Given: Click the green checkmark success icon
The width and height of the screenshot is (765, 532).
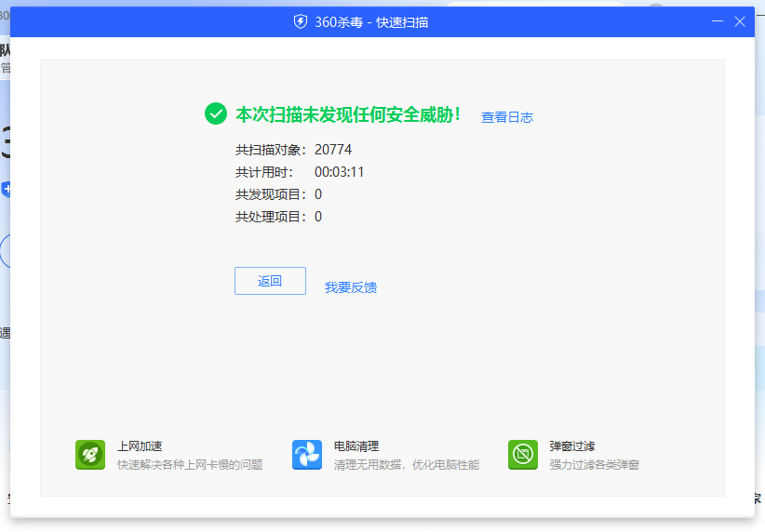Looking at the screenshot, I should point(216,113).
